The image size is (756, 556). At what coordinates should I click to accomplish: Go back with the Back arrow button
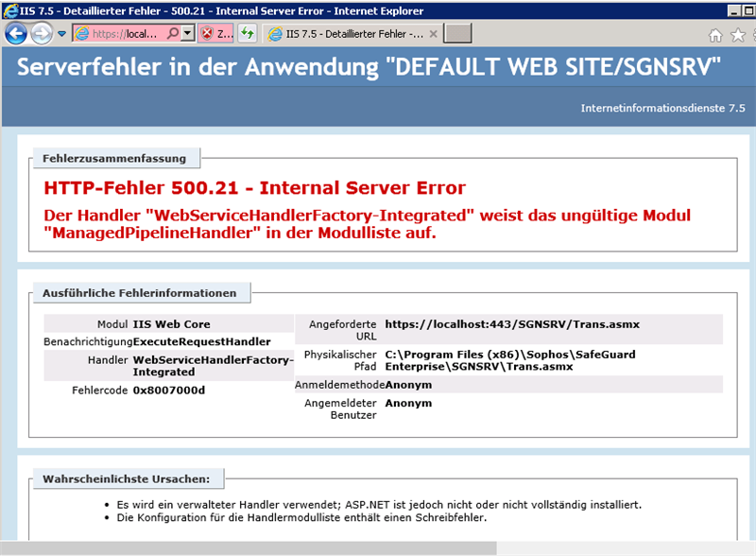click(15, 34)
